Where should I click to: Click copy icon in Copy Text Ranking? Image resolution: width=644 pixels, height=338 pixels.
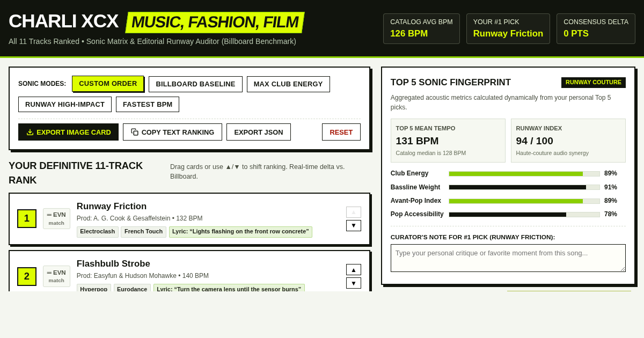point(135,132)
